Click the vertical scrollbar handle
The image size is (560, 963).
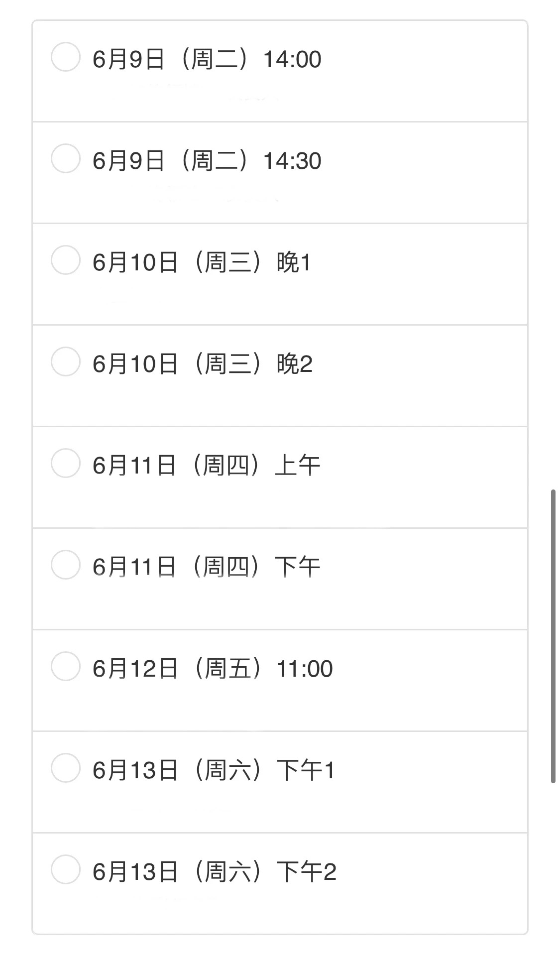pyautogui.click(x=553, y=636)
